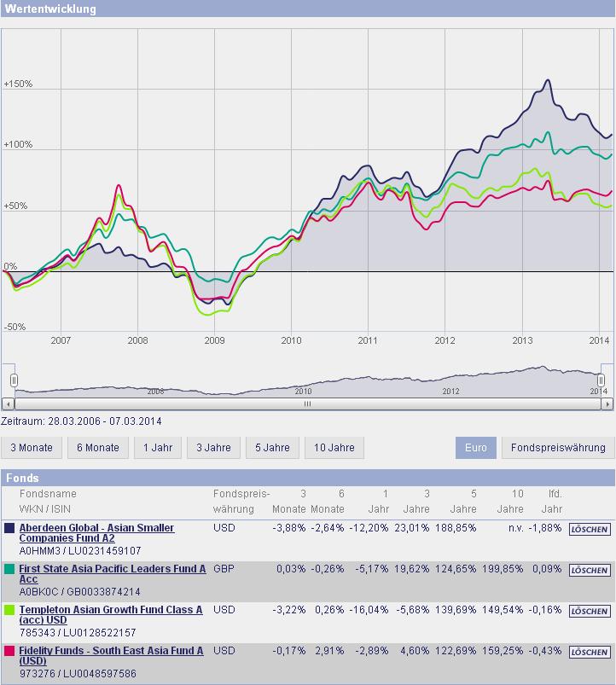Viewport: 616px width, 685px height.
Task: Delete Aberdeen Global fund with its Löschen button
Action: (590, 530)
